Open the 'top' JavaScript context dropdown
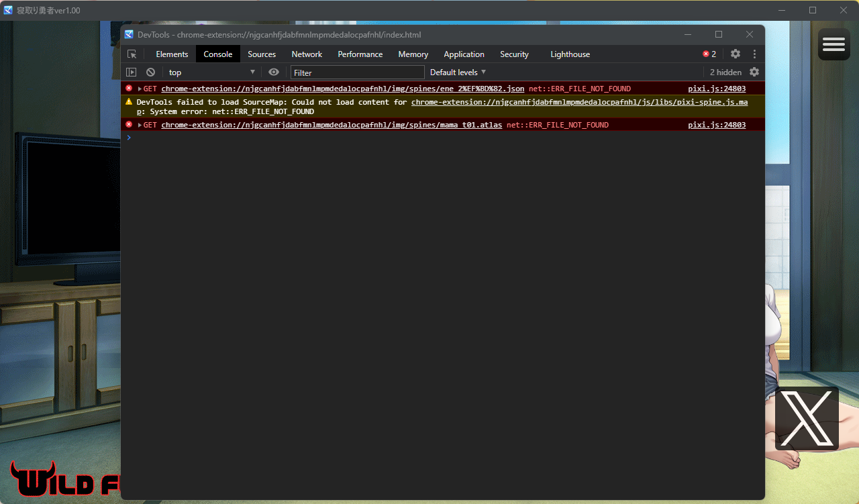The height and width of the screenshot is (504, 859). tap(211, 72)
